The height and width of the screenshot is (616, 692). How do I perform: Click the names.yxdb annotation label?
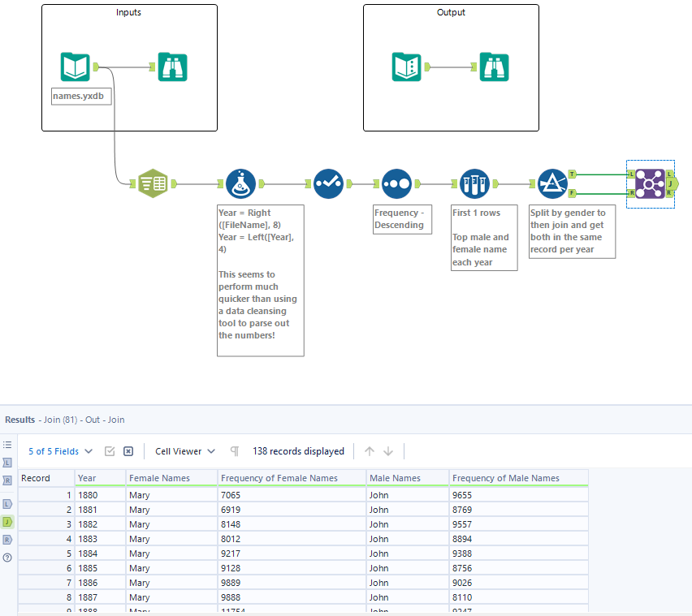pyautogui.click(x=81, y=96)
